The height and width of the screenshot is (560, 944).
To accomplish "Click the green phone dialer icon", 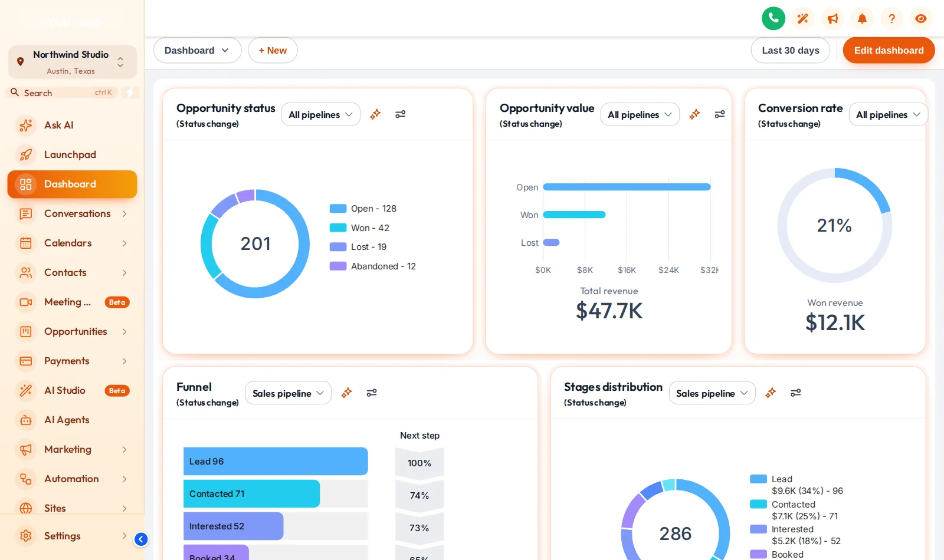I will [773, 18].
